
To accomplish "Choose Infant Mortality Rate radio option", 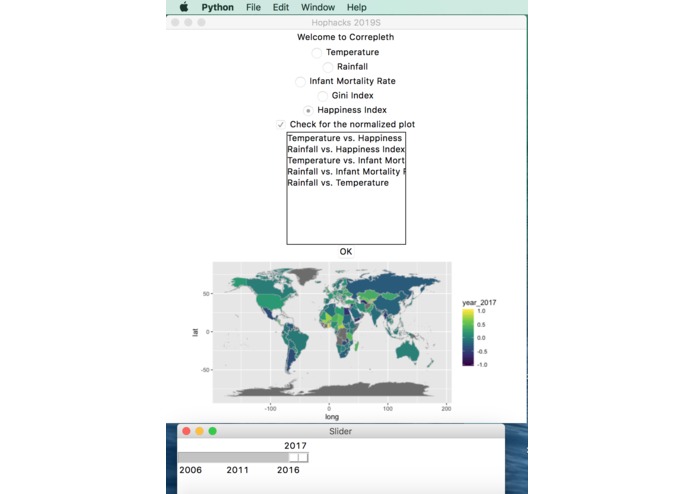I will coord(300,82).
